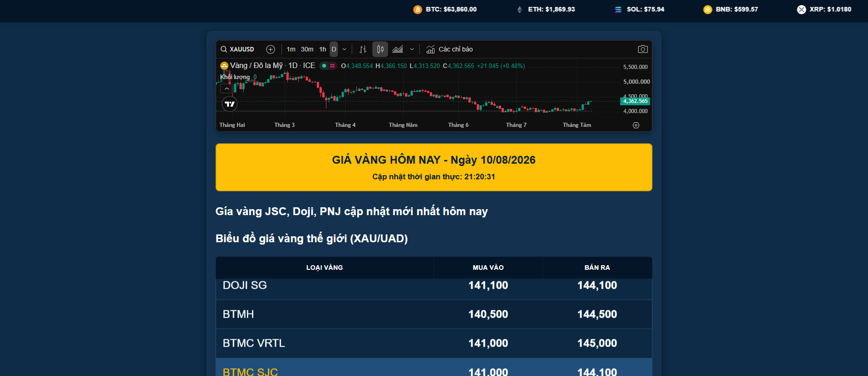Open chart settings hexagon gear icon
Viewport: 868px width, 376px height.
pyautogui.click(x=636, y=125)
